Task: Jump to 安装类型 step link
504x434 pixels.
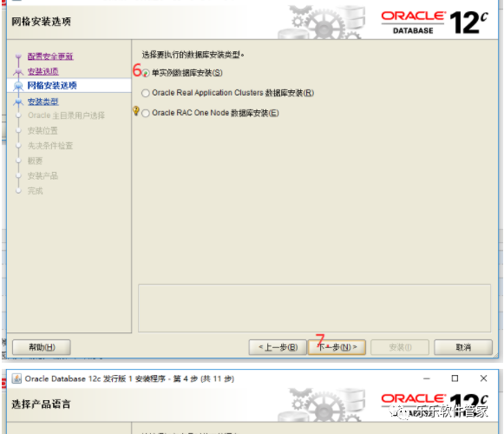Action: click(43, 102)
